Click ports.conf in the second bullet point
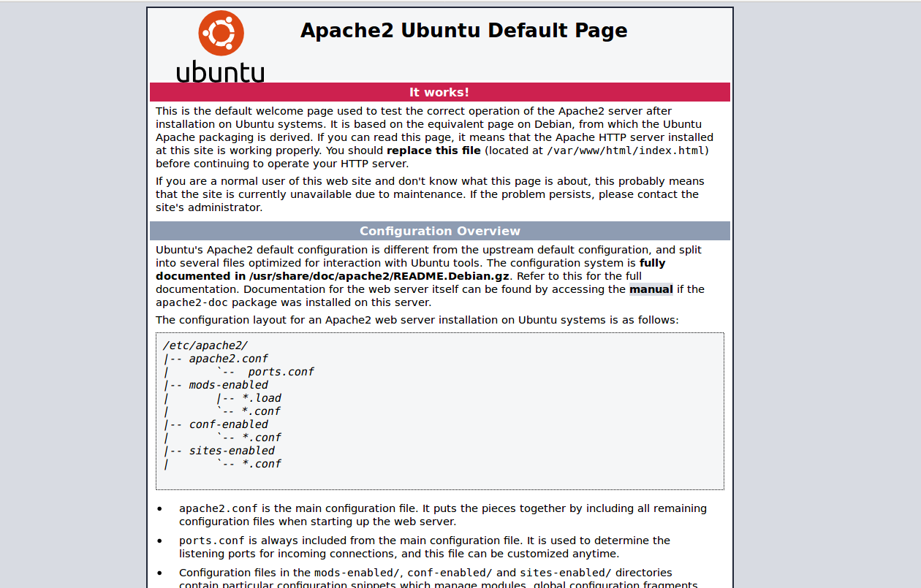 [212, 541]
